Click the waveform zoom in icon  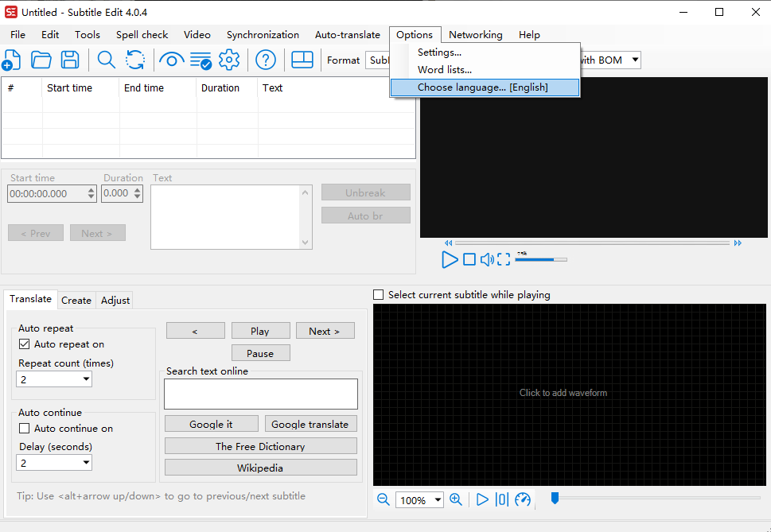[456, 499]
